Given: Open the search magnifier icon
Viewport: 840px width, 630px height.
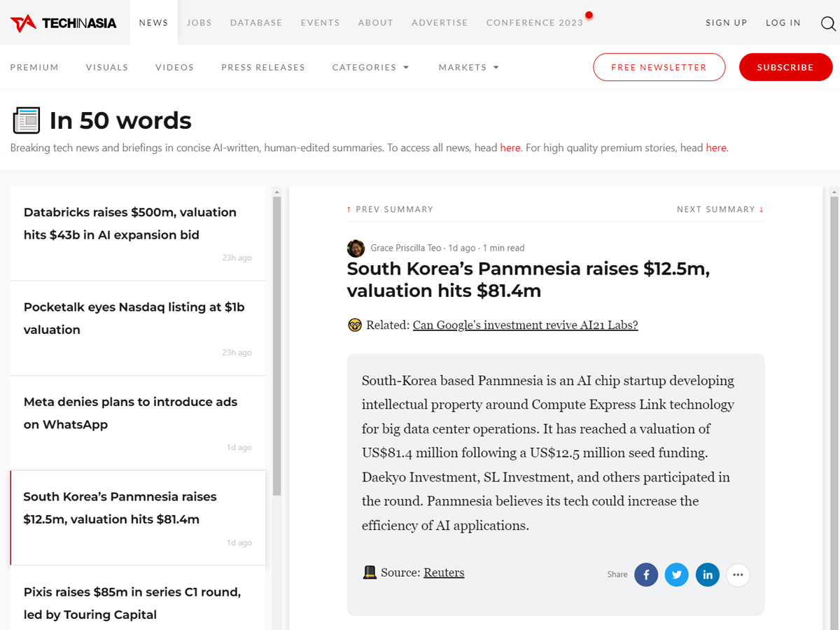Looking at the screenshot, I should (x=828, y=23).
